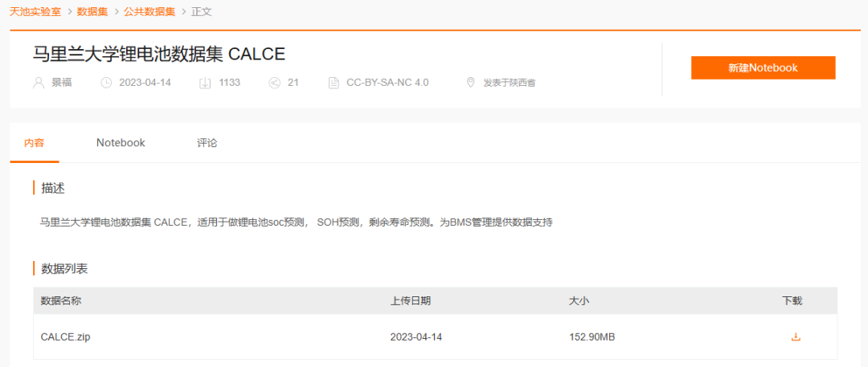Viewport: 868px width, 367px height.
Task: Click the 数据列表 section heading
Action: 64,269
